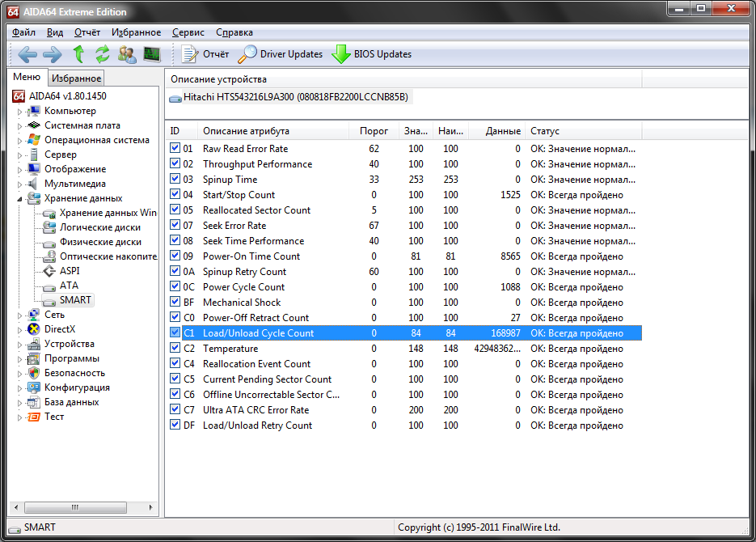This screenshot has width=756, height=542.
Task: Expand the Сервер tree node
Action: pyautogui.click(x=19, y=155)
